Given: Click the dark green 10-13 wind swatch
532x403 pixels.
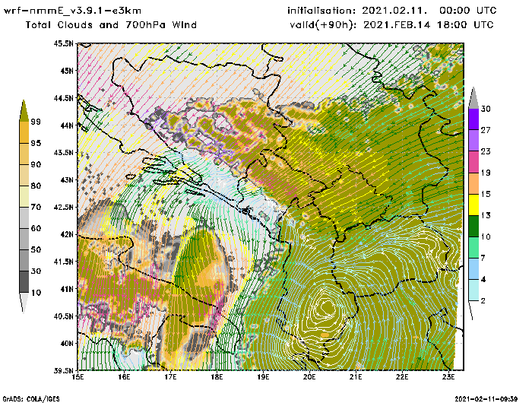Looking at the screenshot, I should (473, 226).
